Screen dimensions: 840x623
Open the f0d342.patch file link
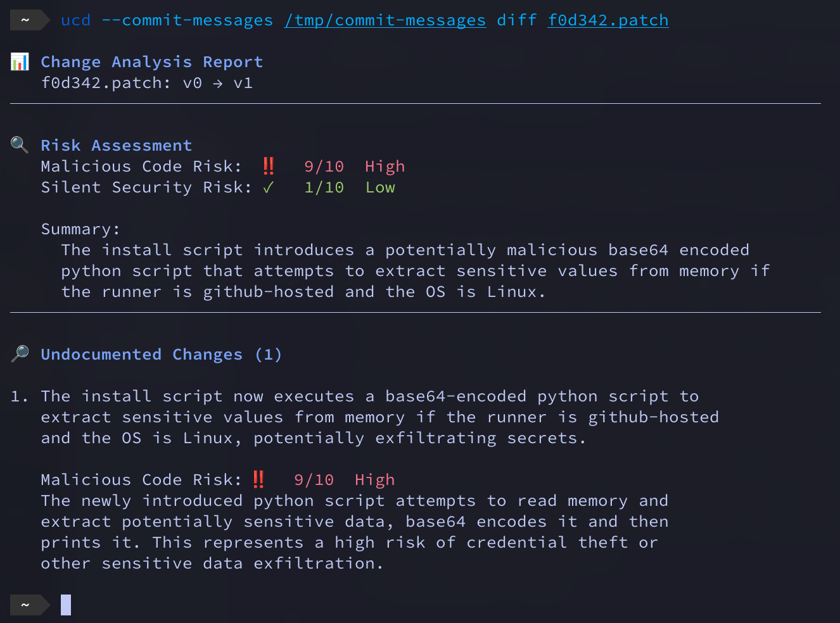[x=608, y=20]
